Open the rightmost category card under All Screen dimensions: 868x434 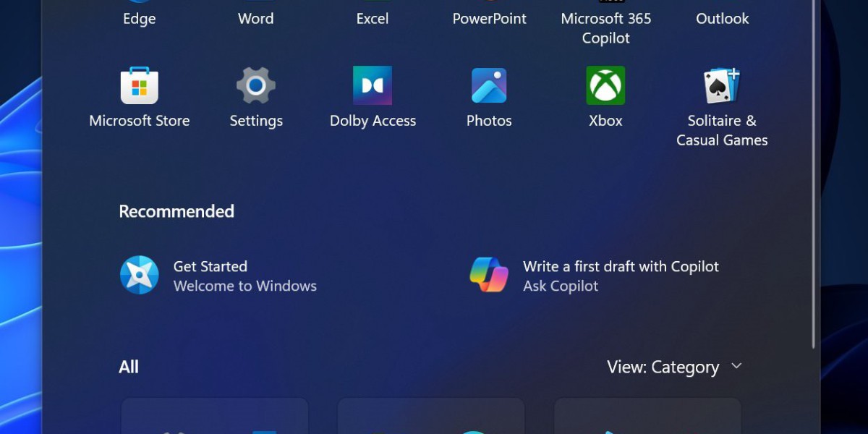(x=647, y=417)
